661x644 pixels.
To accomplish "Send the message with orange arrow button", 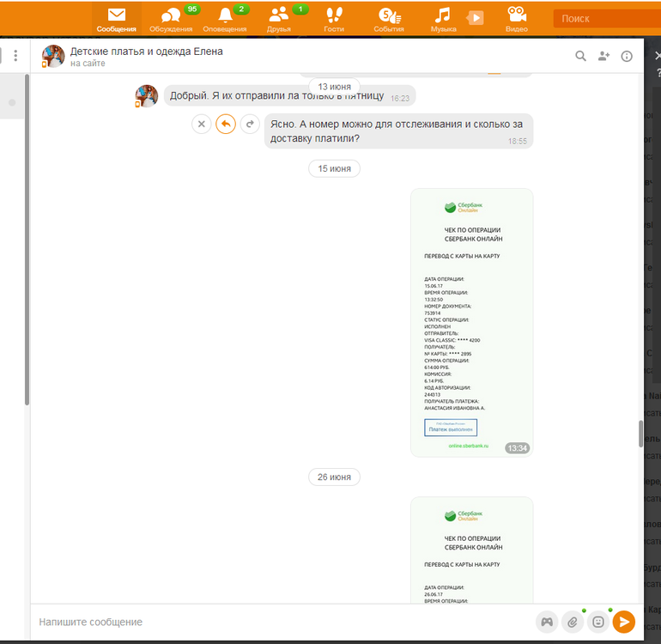I will coord(624,622).
